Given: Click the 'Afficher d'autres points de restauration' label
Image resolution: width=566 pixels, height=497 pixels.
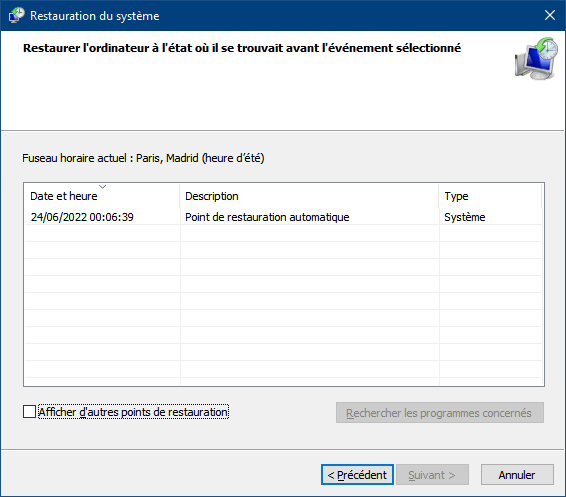Looking at the screenshot, I should 133,412.
